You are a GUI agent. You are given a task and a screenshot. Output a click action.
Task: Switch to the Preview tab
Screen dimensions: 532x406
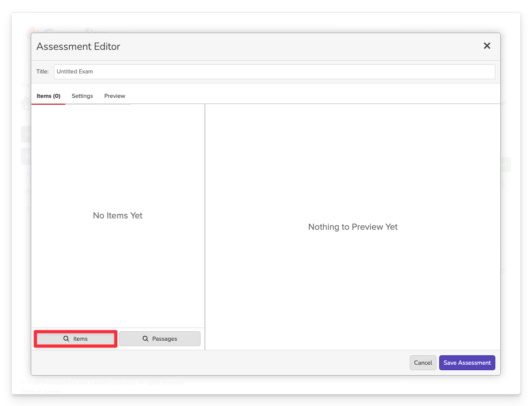115,96
